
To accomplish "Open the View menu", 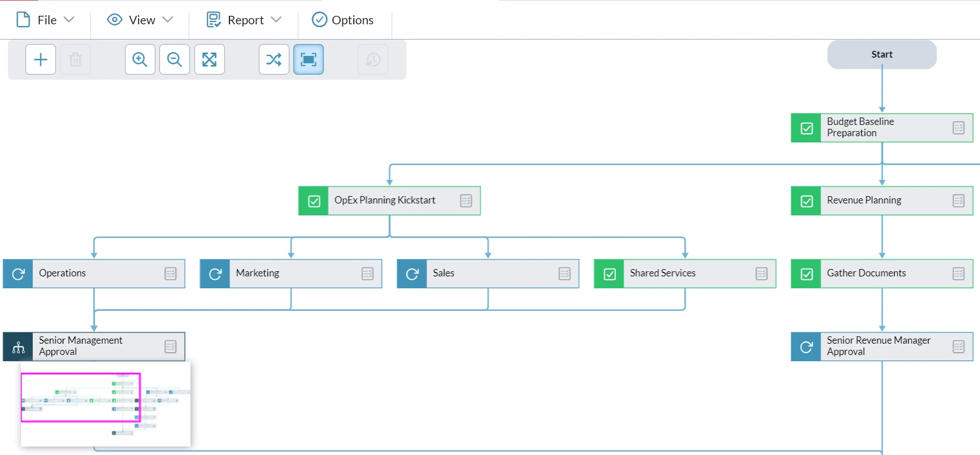I will pyautogui.click(x=140, y=20).
